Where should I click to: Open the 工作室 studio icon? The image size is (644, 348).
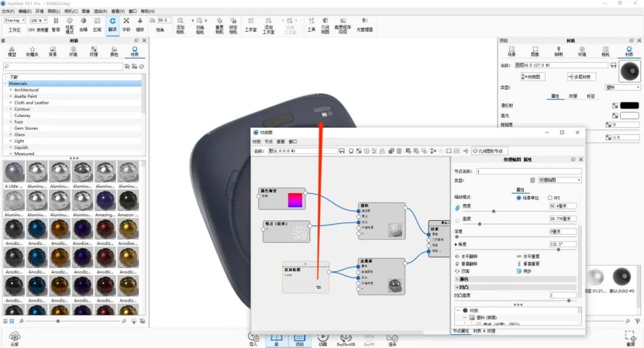pyautogui.click(x=251, y=21)
